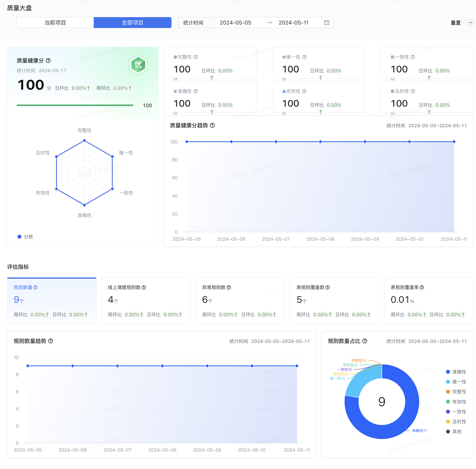
Task: Click help icon next to 异常规则数
Action: coord(229,287)
